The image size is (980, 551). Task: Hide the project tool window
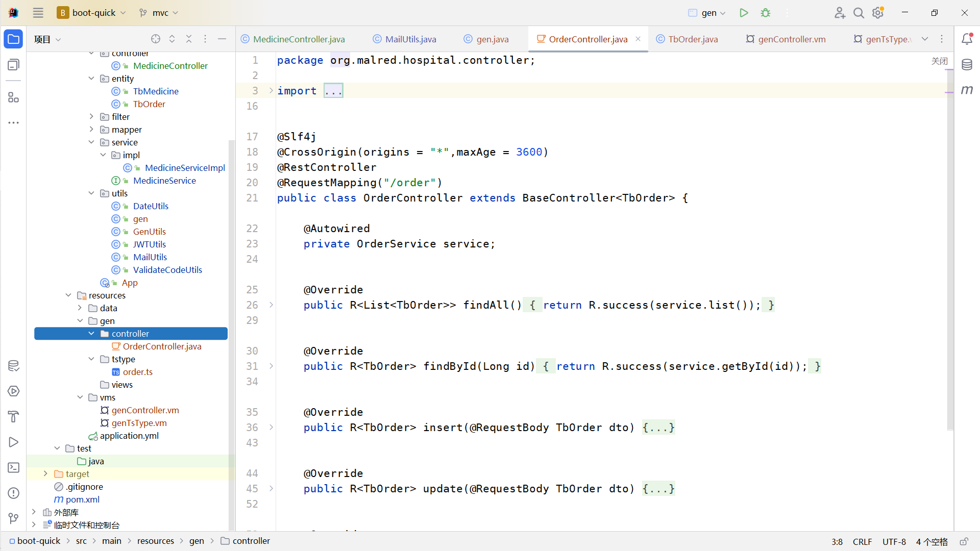tap(222, 39)
